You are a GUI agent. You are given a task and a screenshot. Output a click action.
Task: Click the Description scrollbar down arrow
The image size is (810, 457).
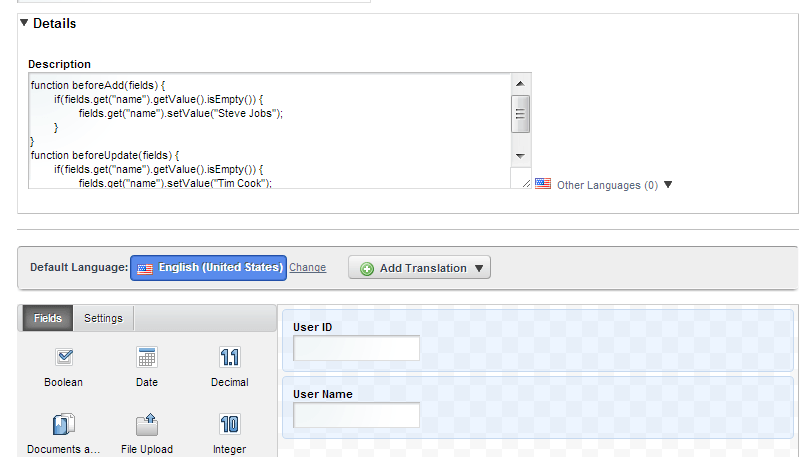tap(520, 157)
